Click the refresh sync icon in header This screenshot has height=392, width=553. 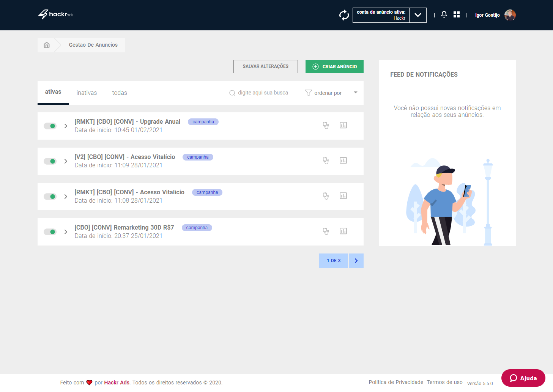[x=344, y=15]
